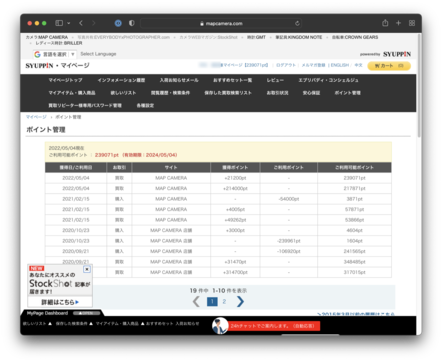Open the ポイント管理 menu item
The height and width of the screenshot is (362, 442).
tap(348, 93)
